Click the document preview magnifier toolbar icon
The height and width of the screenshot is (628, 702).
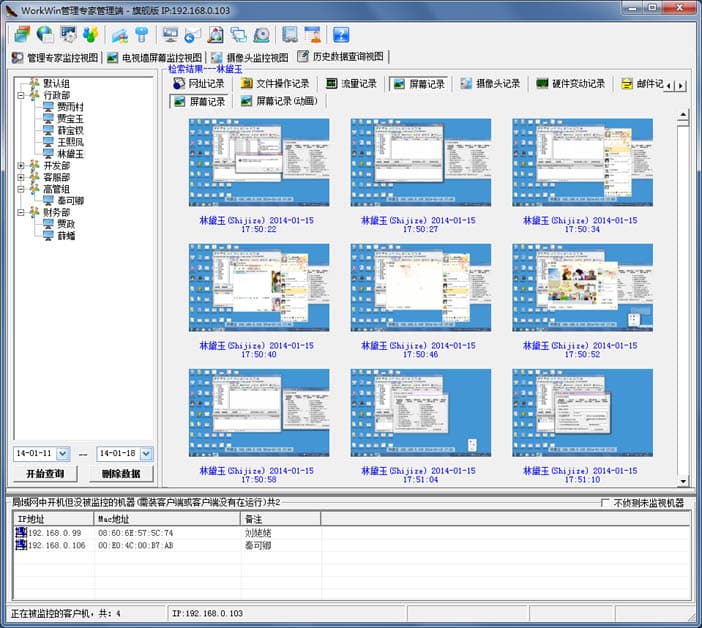point(215,34)
